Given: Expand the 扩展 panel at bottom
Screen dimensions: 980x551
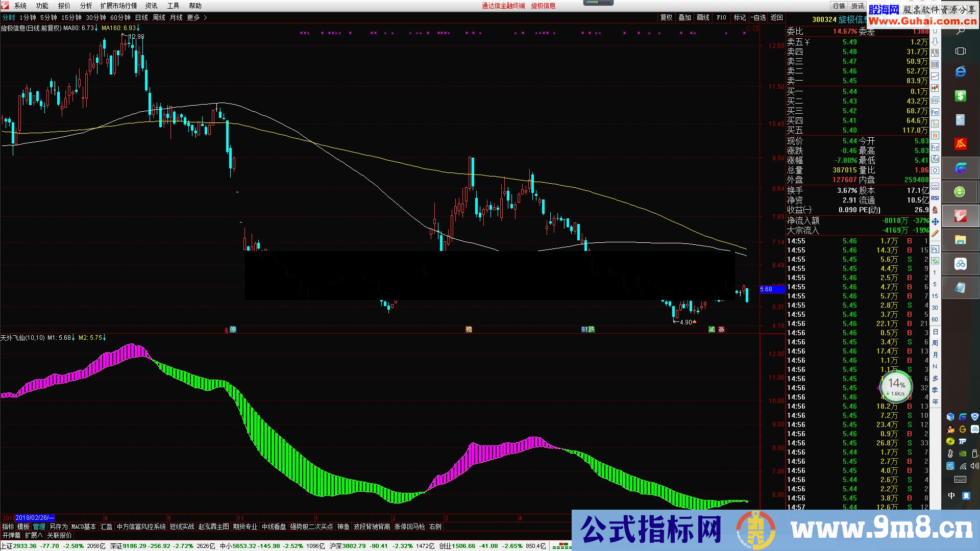Looking at the screenshot, I should 33,535.
